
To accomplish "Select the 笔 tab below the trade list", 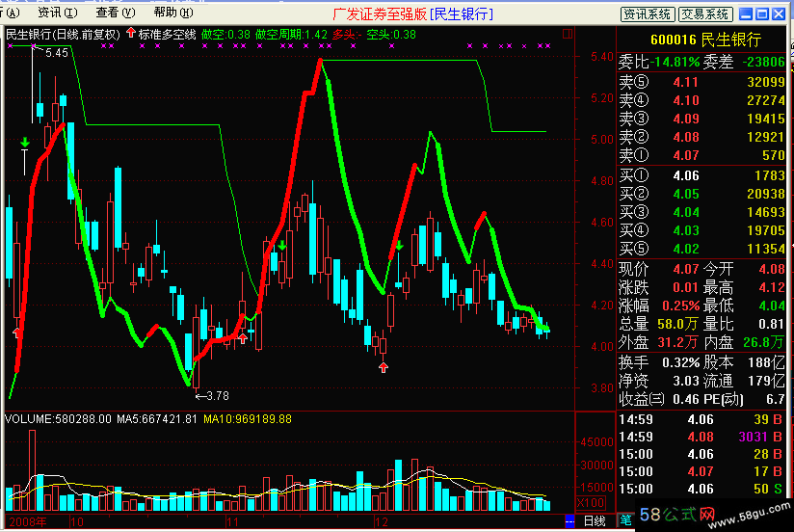I will [626, 520].
